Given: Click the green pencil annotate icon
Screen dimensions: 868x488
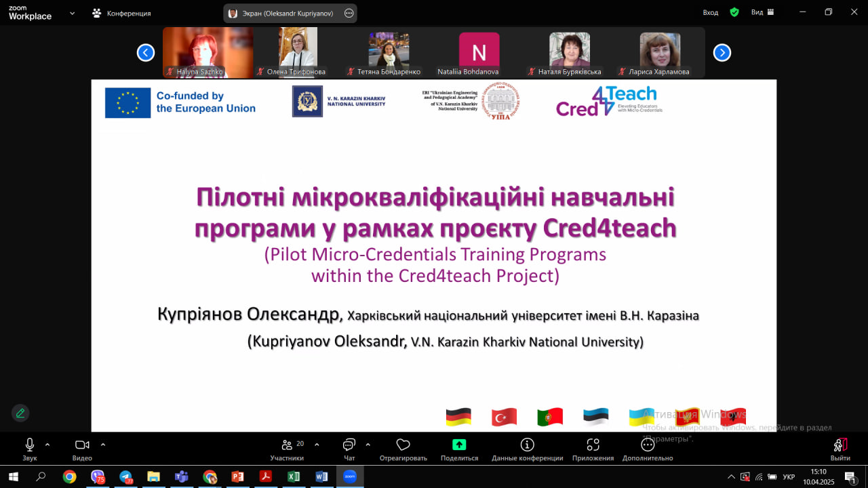Looking at the screenshot, I should point(20,413).
